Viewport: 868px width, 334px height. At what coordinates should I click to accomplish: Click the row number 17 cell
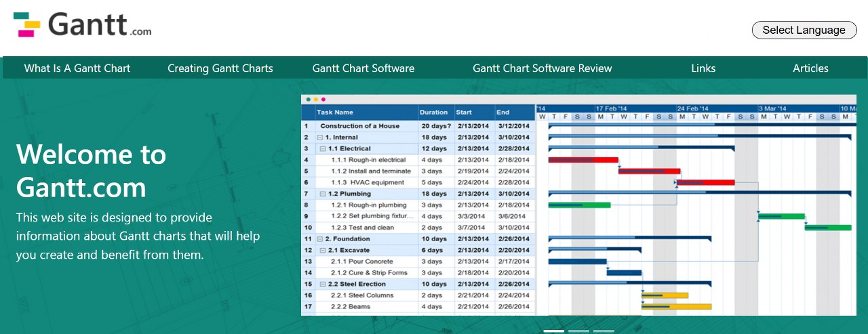308,307
